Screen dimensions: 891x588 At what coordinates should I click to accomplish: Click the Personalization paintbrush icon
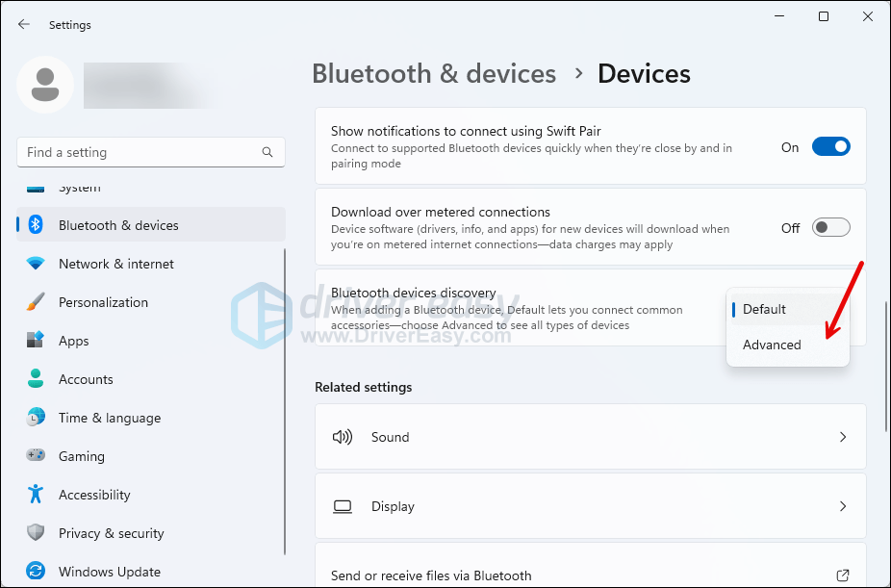point(36,302)
